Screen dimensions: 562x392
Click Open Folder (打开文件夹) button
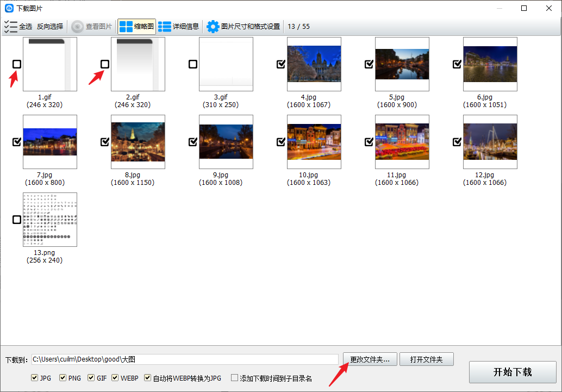pyautogui.click(x=427, y=359)
